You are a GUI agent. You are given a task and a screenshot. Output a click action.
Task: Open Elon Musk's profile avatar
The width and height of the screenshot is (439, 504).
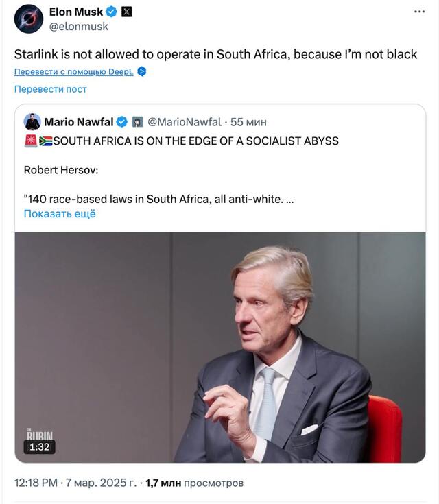click(x=29, y=19)
